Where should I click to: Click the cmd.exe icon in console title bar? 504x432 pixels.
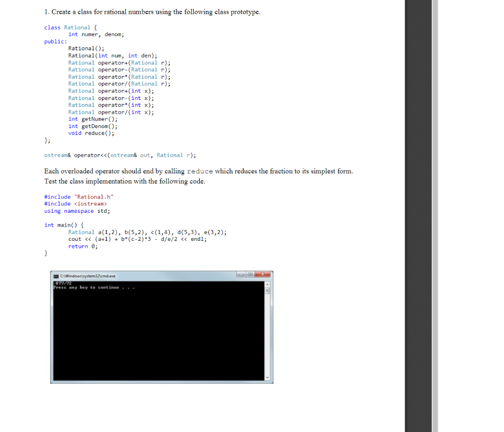pos(56,276)
